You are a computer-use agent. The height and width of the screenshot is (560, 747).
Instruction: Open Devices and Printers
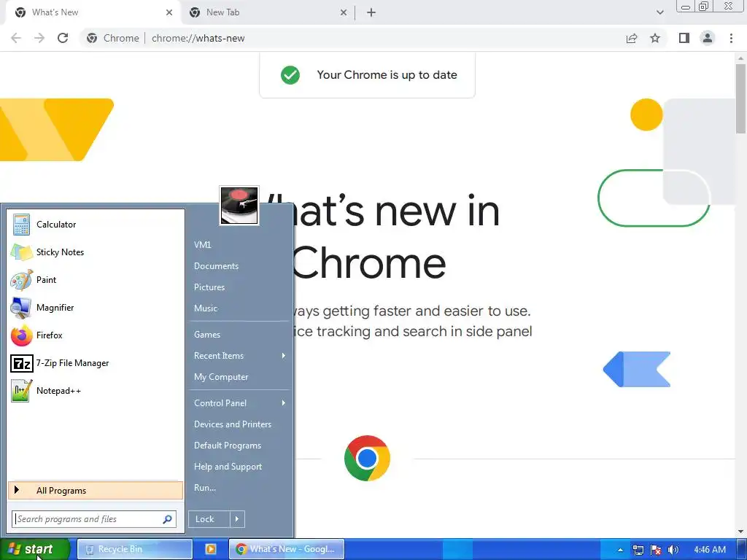pyautogui.click(x=239, y=424)
